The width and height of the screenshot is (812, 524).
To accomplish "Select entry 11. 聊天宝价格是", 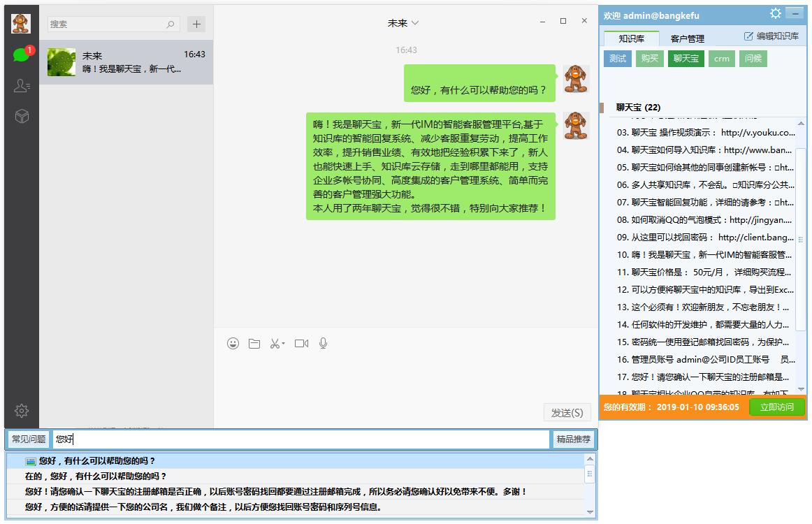I will pyautogui.click(x=705, y=272).
